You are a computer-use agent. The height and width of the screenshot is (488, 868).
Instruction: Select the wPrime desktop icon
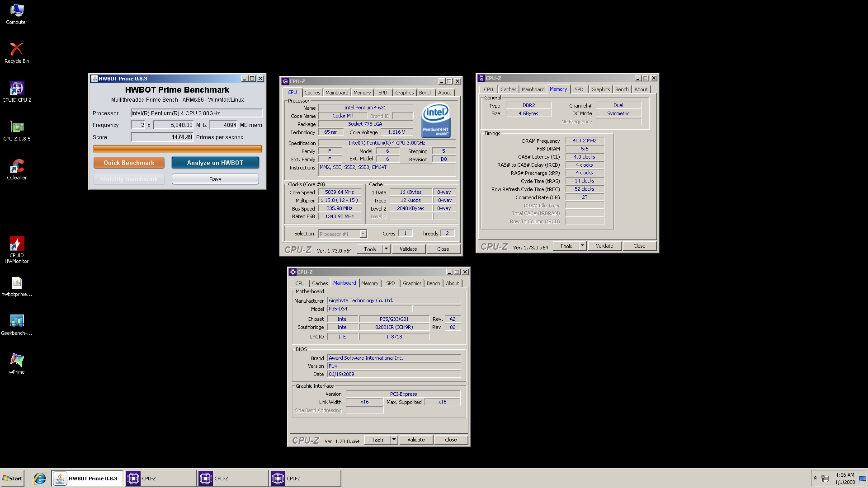tap(17, 364)
